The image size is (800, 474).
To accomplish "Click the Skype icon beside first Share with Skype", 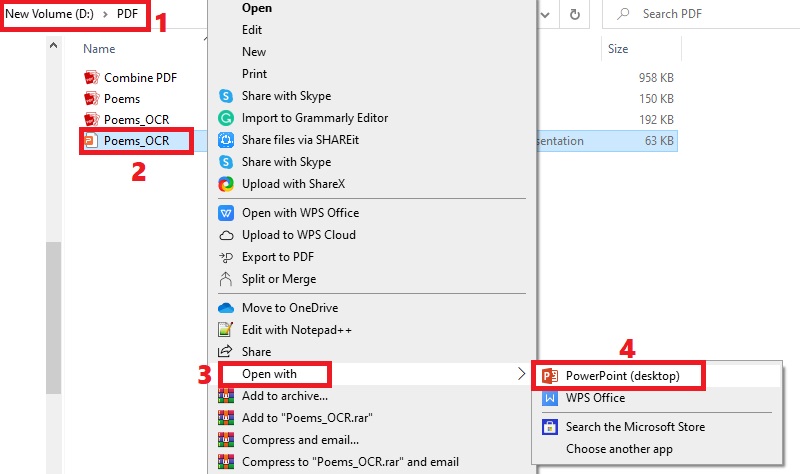I will (x=226, y=96).
